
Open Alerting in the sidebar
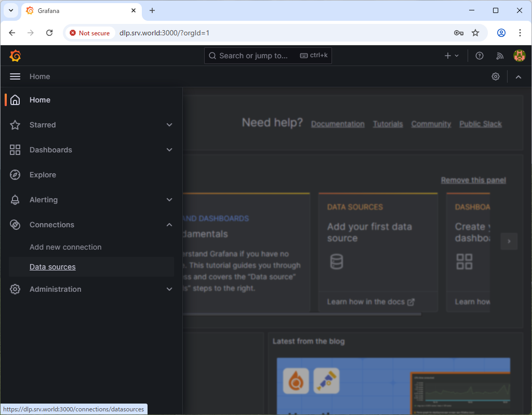(x=44, y=200)
